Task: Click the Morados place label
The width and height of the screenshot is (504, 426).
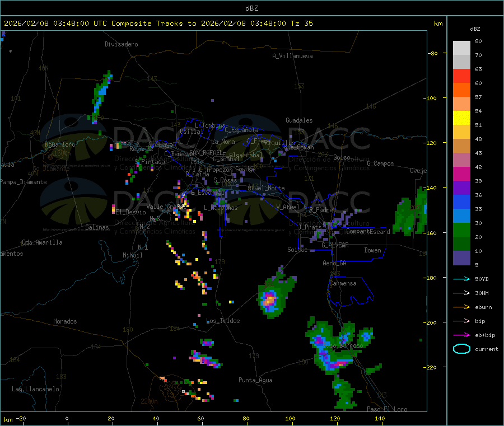Action: click(x=65, y=321)
